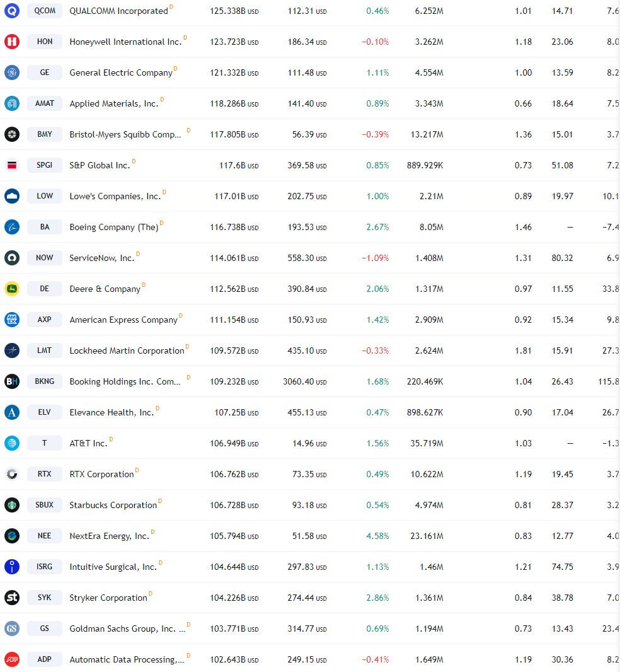The width and height of the screenshot is (620, 672).
Task: Click the 13.217M volume value
Action: click(427, 134)
